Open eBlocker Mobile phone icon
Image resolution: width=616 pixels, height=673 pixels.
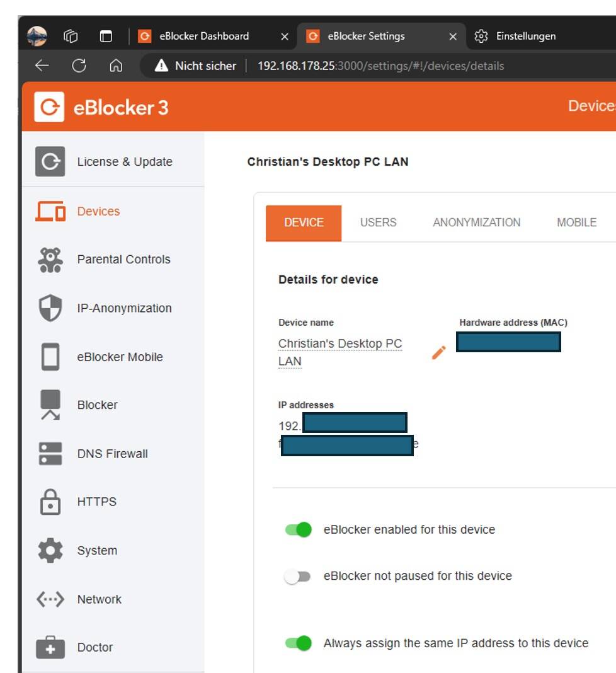(x=50, y=356)
